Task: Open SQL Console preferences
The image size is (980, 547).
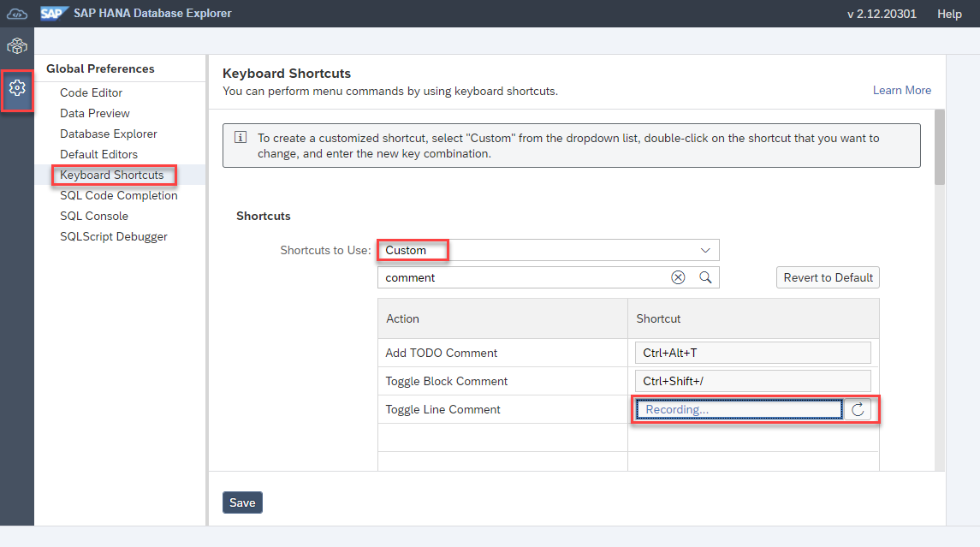Action: click(x=94, y=217)
